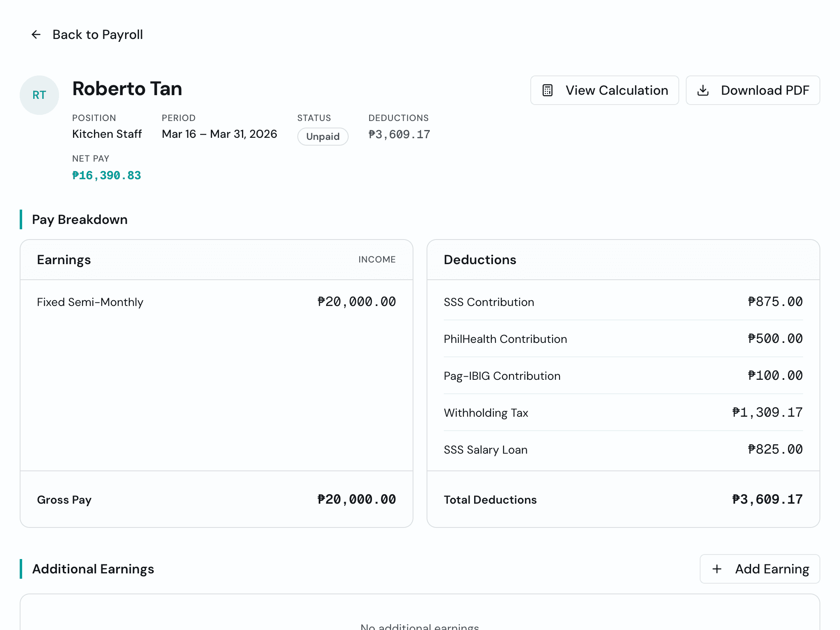The width and height of the screenshot is (840, 630).
Task: Click the Gross Pay amount ₱20,000.00
Action: [x=357, y=500]
